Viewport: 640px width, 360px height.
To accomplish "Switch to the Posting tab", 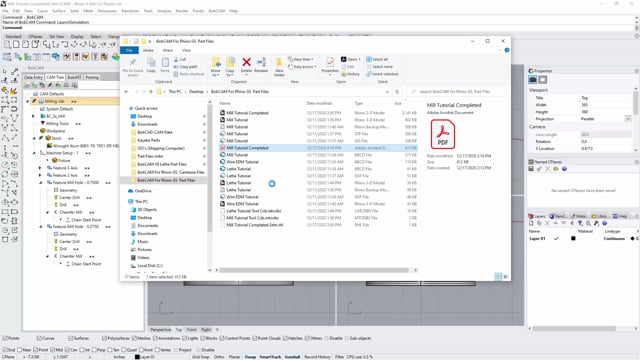I will tap(92, 77).
